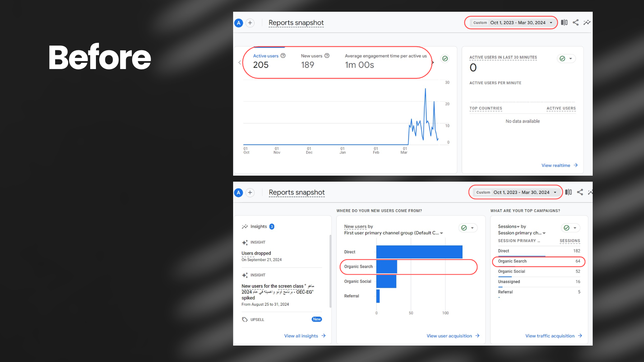This screenshot has height=362, width=644.
Task: Click the help icon next to New users
Action: [x=327, y=56]
